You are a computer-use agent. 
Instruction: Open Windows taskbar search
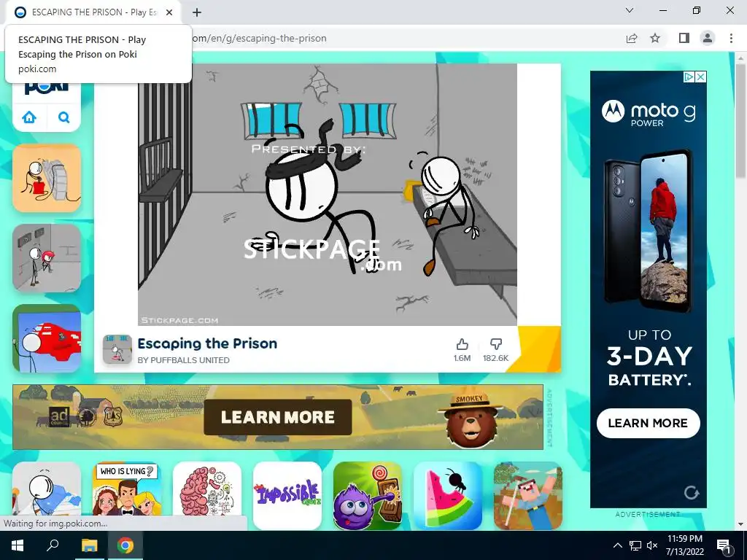pos(53,545)
